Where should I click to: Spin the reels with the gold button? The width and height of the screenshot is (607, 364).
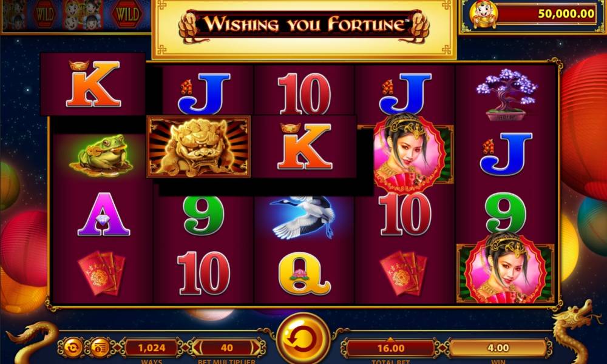coord(303,339)
